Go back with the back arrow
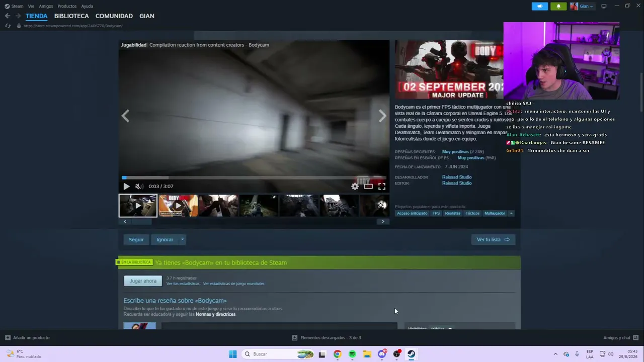 click(x=8, y=16)
